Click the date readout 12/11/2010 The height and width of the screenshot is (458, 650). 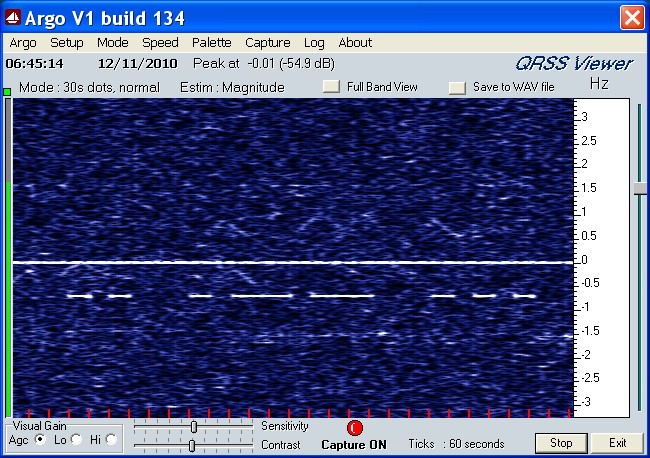tap(138, 64)
